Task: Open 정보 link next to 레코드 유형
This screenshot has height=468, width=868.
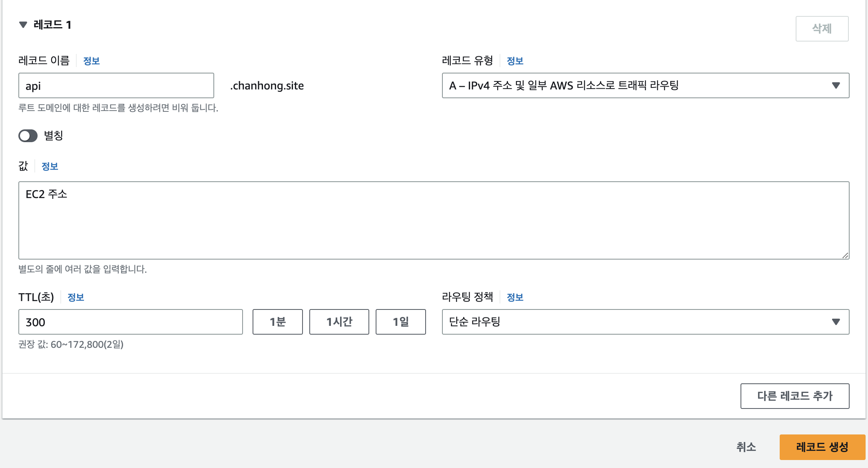Action: click(515, 61)
